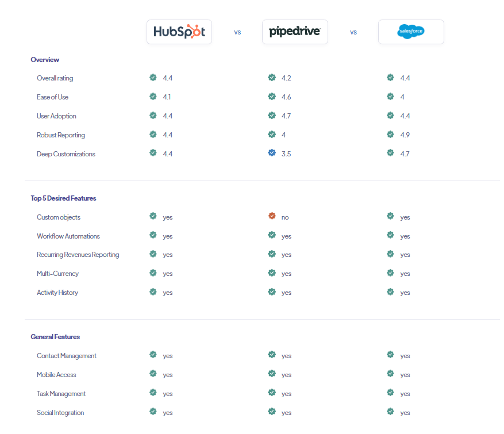
Task: Click Pipedrive's Ease of Use 4.6 badge
Action: click(272, 96)
